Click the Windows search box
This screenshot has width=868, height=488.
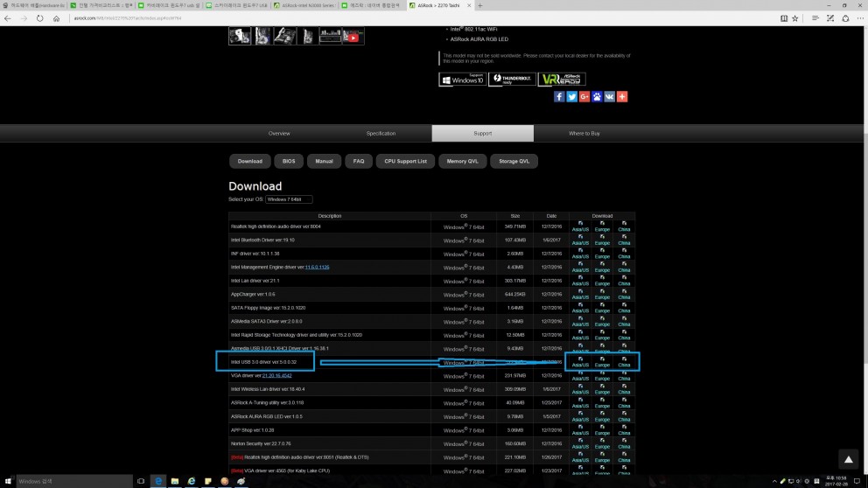74,481
